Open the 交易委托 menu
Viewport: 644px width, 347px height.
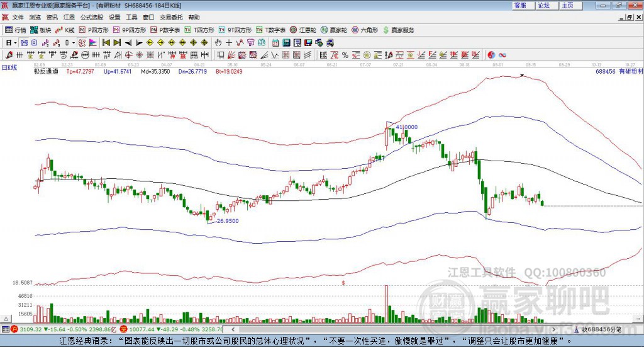click(x=171, y=17)
